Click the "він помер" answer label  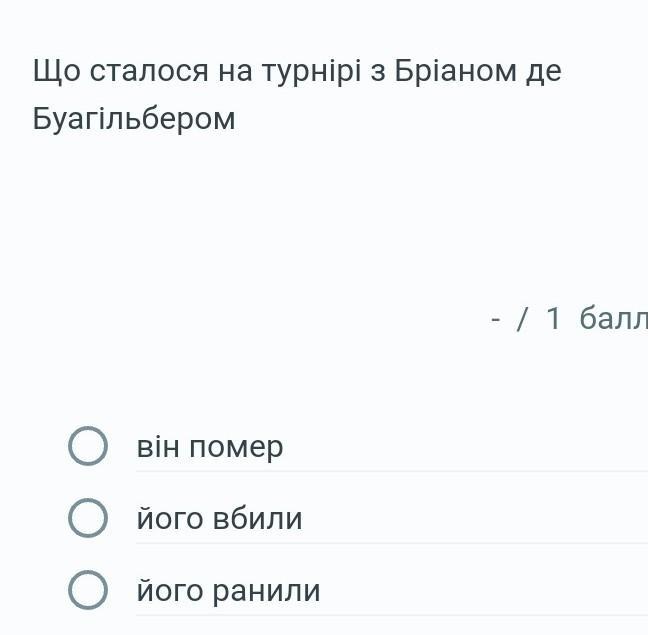(x=210, y=447)
